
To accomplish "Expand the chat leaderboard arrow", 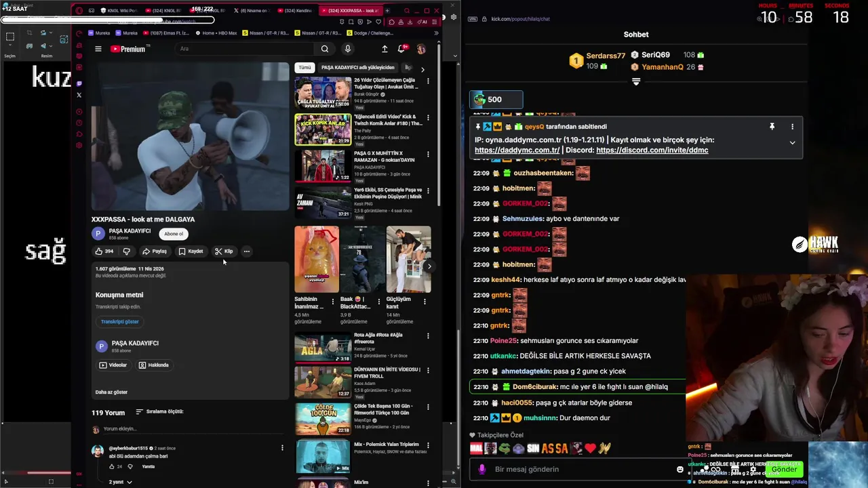I will [636, 81].
